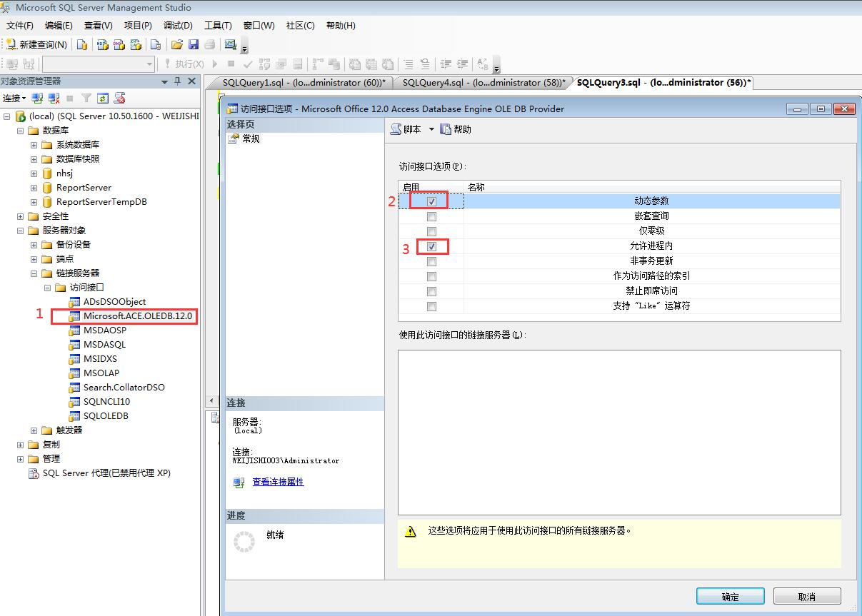This screenshot has width=862, height=616.
Task: Click Disconnect icon in Object Explorer
Action: (54, 98)
